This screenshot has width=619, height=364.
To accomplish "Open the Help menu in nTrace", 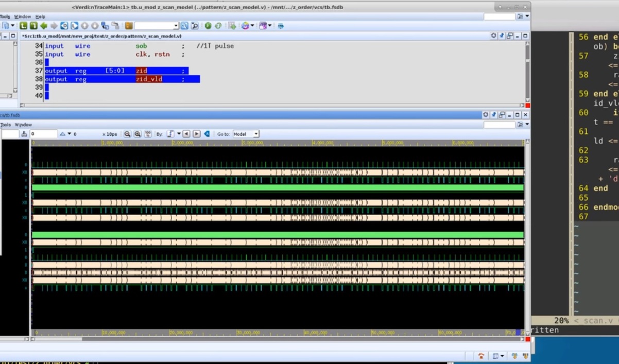I will (x=40, y=16).
